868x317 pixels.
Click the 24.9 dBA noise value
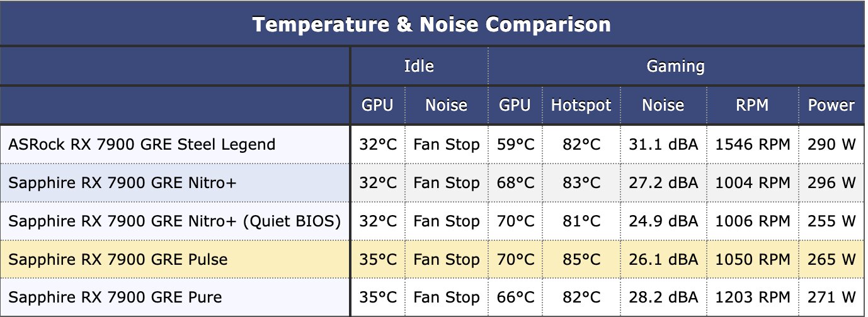pyautogui.click(x=663, y=221)
